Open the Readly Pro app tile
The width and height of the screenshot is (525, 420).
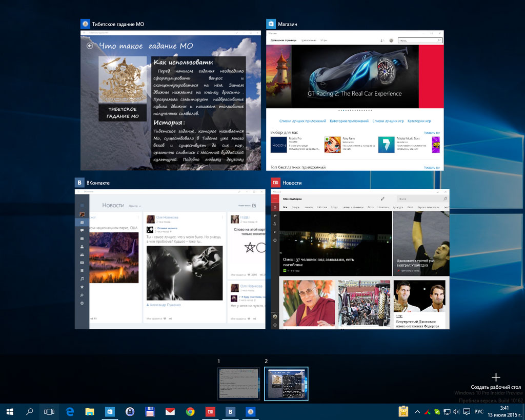point(295,145)
